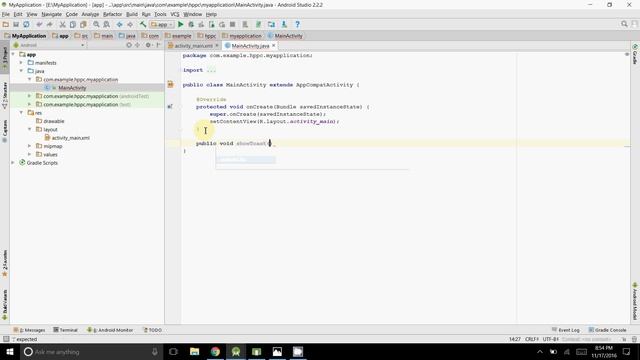Open the File menu

click(x=6, y=14)
